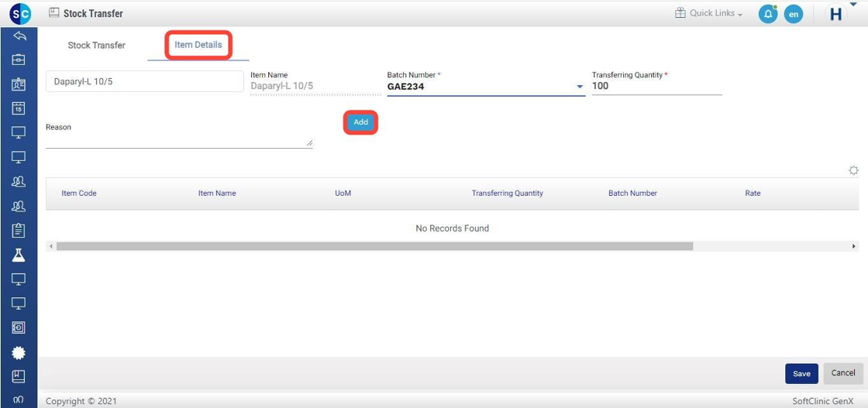Open the notifications bell icon
Viewport: 868px width, 408px height.
pos(767,14)
